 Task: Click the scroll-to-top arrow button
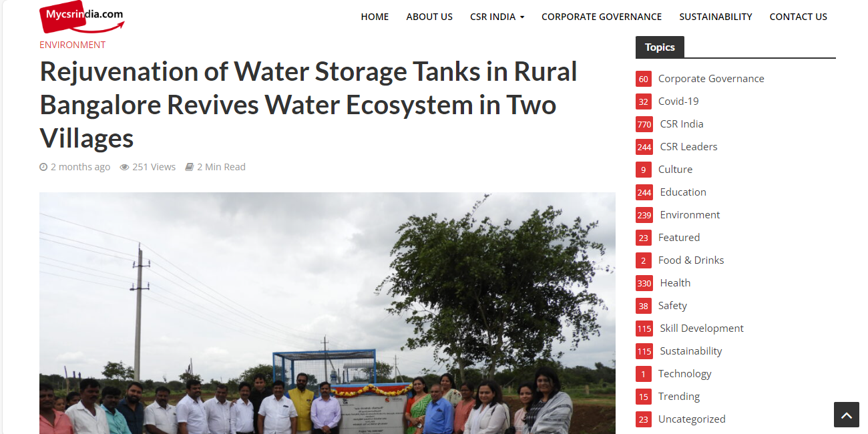(846, 415)
